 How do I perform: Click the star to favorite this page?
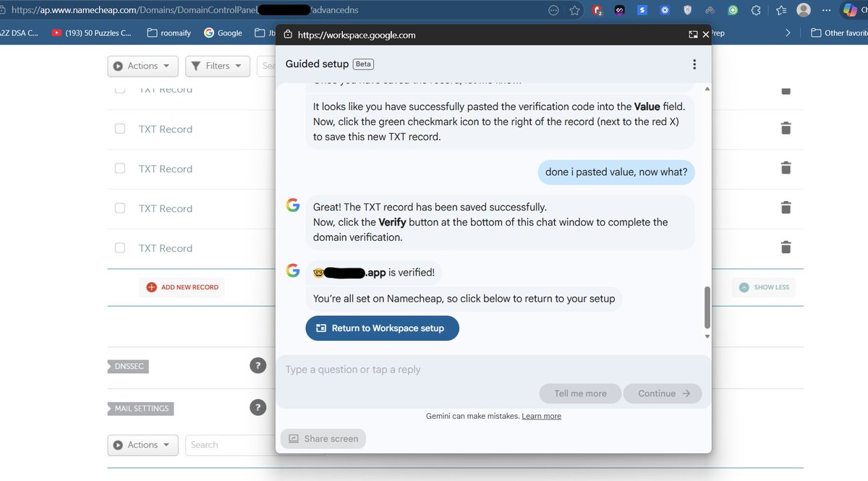click(x=574, y=10)
